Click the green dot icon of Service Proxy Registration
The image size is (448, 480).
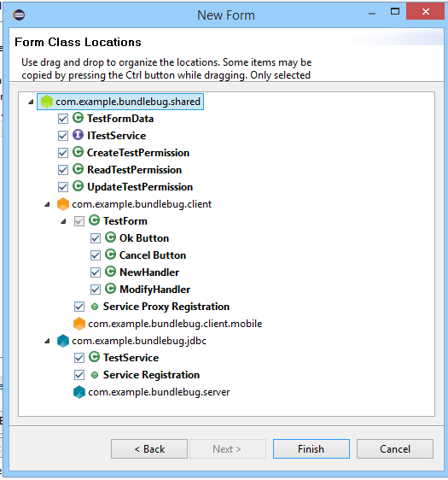coord(95,307)
